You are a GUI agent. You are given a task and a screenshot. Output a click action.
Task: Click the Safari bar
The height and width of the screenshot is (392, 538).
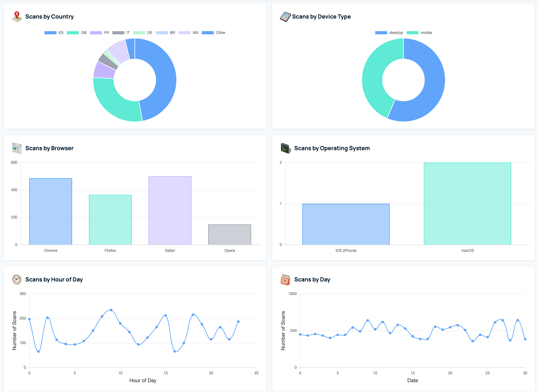click(x=170, y=209)
